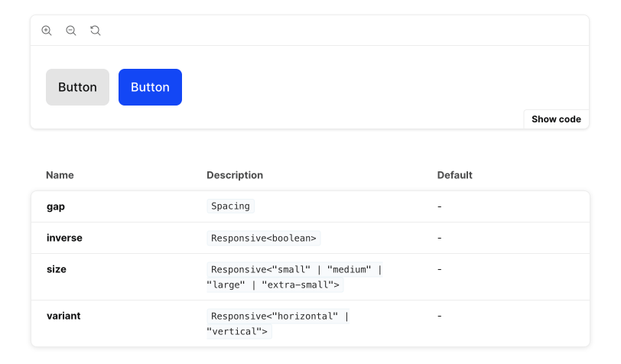Click the zoom out magnifier icon
This screenshot has height=364, width=621.
[71, 31]
